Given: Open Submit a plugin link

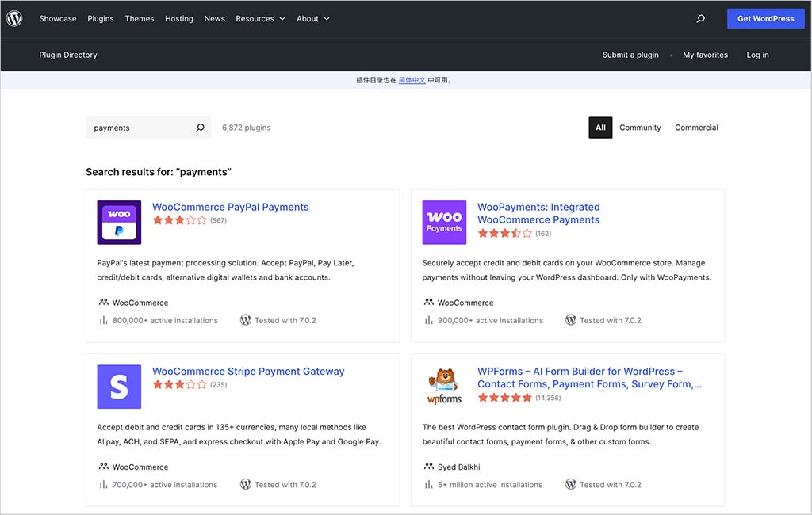Looking at the screenshot, I should (630, 55).
